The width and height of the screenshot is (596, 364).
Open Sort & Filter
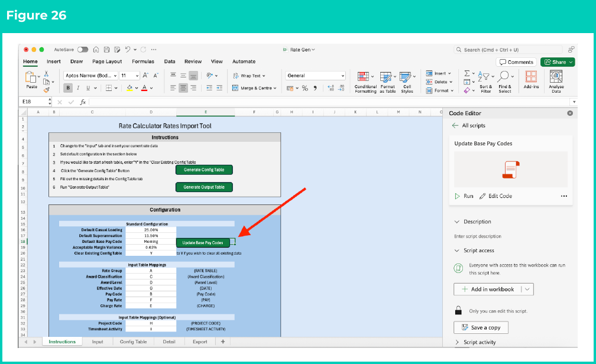486,82
